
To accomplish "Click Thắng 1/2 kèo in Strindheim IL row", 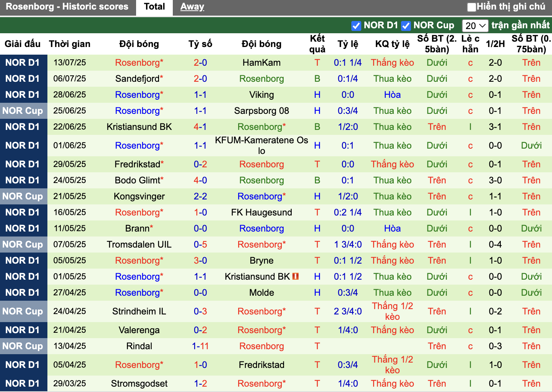I will coord(393,311).
